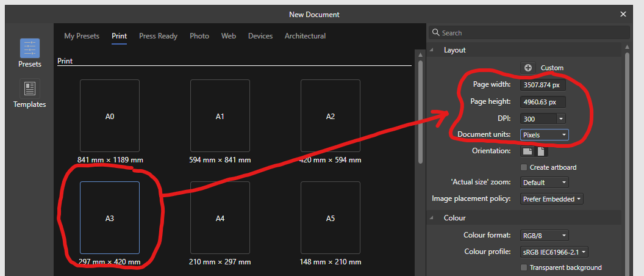Choose the A0 page preset
Screen dimensions: 644x276
tap(110, 116)
